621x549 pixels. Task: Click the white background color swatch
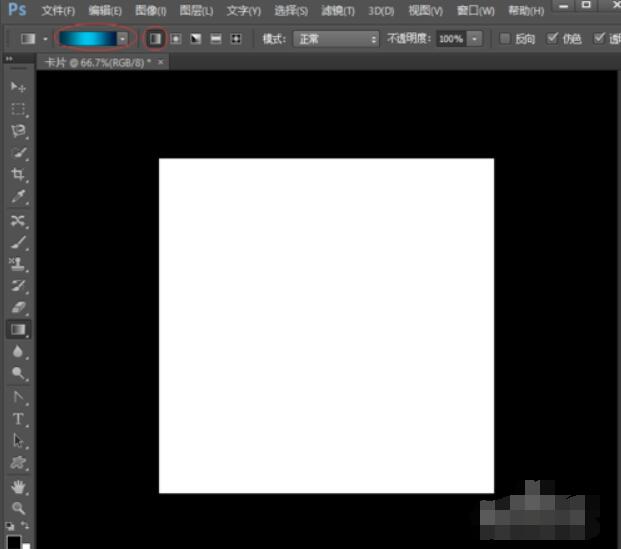(x=26, y=546)
